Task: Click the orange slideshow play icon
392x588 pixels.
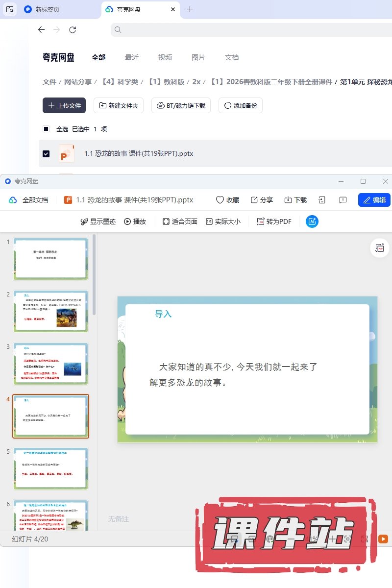Action: coord(383,539)
